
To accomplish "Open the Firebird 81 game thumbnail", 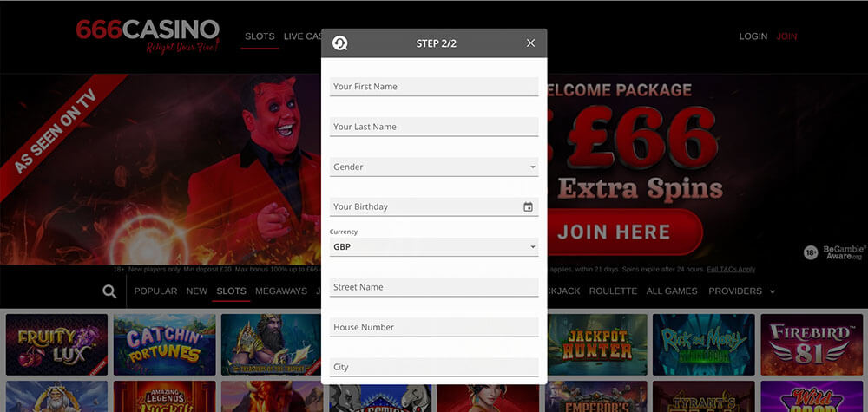I will 812,344.
